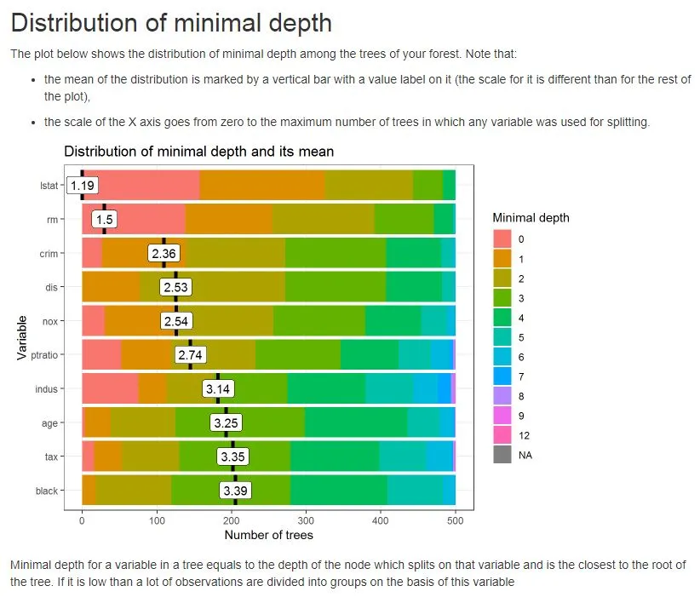Select the depth 8 purple legend swatch
The image size is (700, 603).
coord(502,396)
